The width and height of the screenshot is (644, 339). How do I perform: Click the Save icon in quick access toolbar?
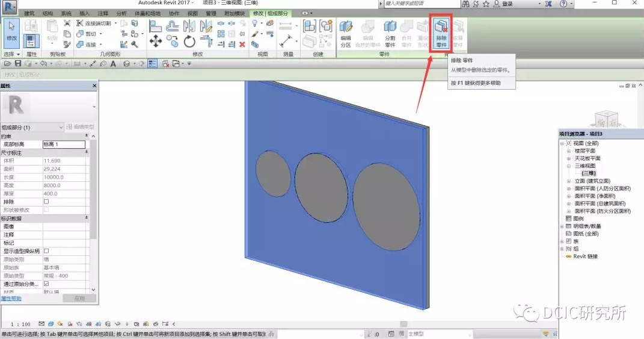point(17,63)
